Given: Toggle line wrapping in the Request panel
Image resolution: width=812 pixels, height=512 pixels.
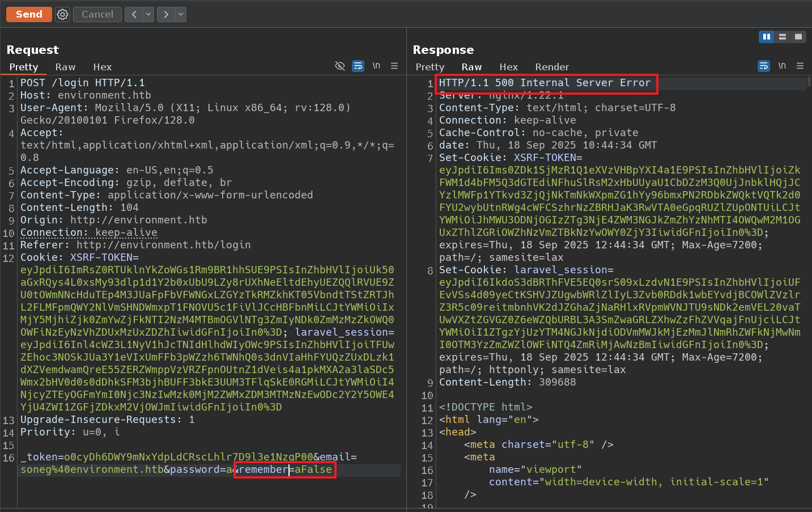Looking at the screenshot, I should tap(358, 66).
